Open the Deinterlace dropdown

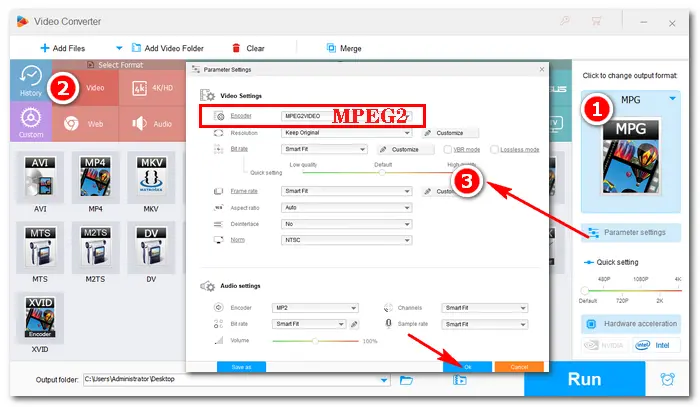(x=346, y=224)
